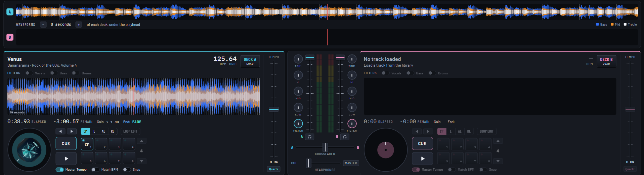
Task: Select Deck B AL pad mode tab
Action: [460, 131]
